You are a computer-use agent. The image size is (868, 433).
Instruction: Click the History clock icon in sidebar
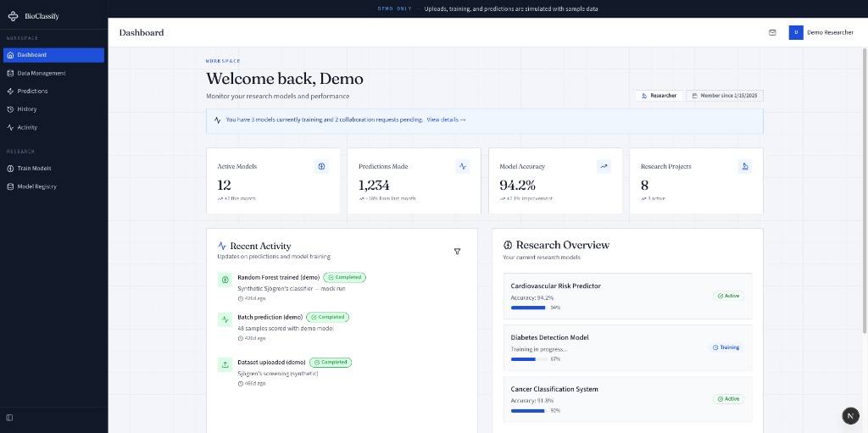(10, 109)
